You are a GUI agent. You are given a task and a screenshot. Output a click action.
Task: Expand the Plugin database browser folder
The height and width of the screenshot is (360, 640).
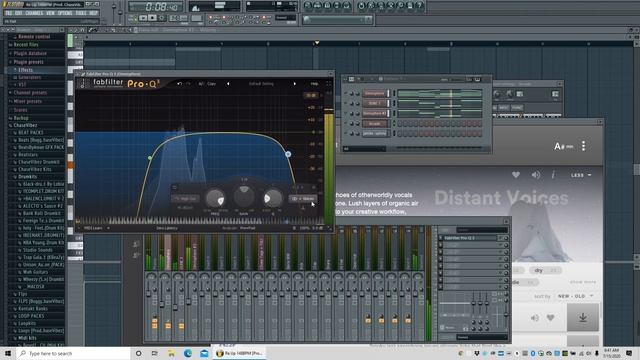click(x=30, y=53)
